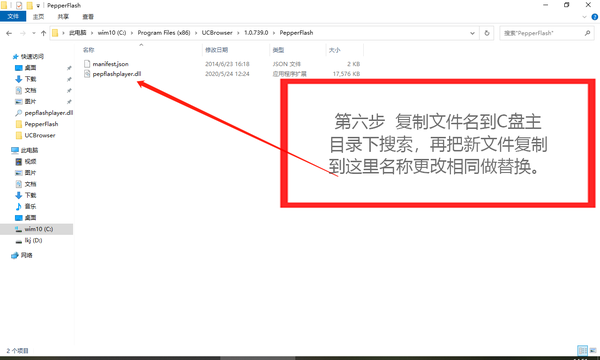
Task: Refresh the PepperFlash folder view
Action: pyautogui.click(x=487, y=33)
